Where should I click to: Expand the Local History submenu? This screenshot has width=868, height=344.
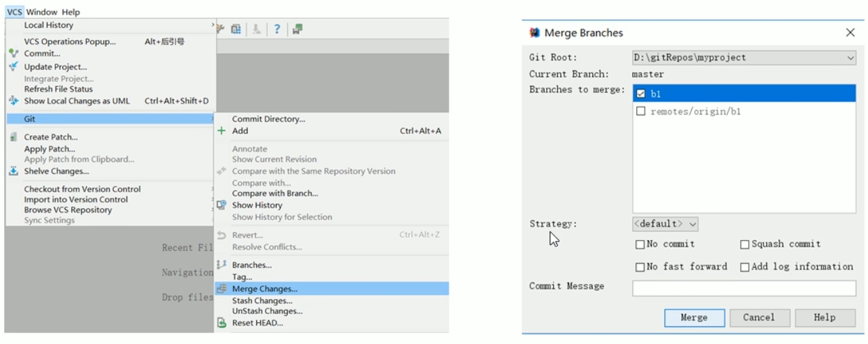[108, 25]
